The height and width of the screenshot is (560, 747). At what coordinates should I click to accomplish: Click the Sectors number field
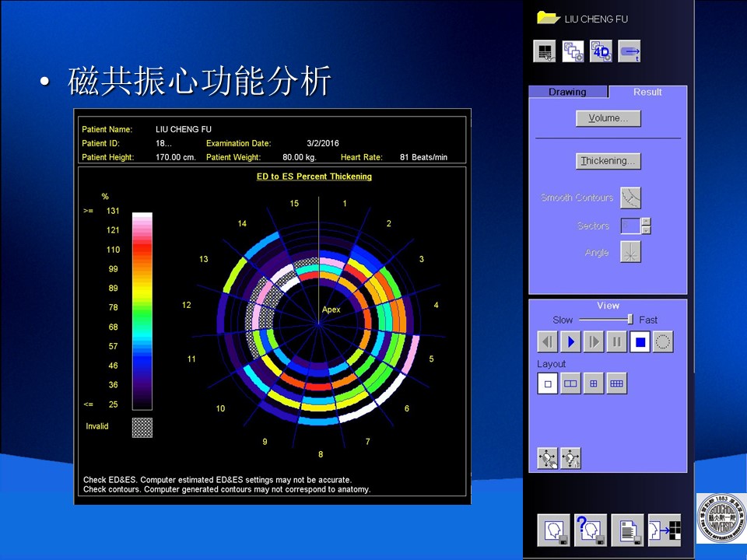pyautogui.click(x=631, y=226)
